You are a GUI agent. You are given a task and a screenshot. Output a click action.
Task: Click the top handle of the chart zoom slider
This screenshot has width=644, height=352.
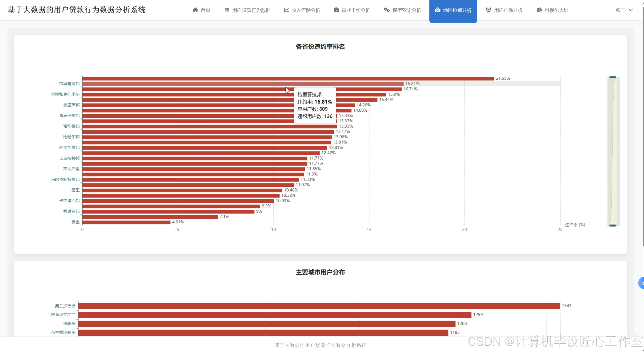(613, 77)
